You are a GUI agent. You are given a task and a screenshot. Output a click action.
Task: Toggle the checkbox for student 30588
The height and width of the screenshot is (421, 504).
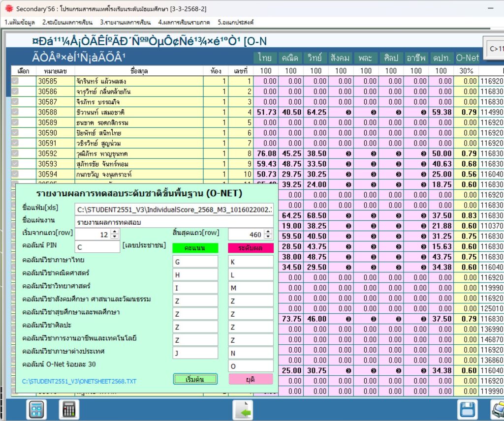(x=15, y=112)
